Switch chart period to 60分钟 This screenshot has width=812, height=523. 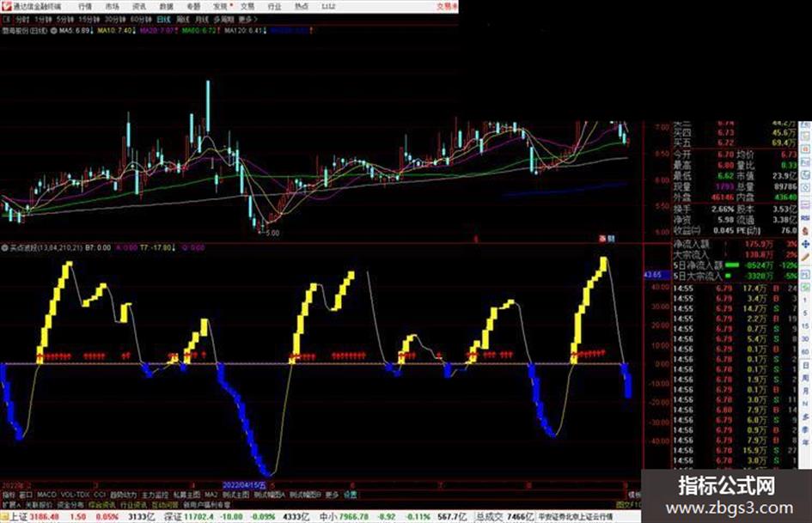pos(140,19)
